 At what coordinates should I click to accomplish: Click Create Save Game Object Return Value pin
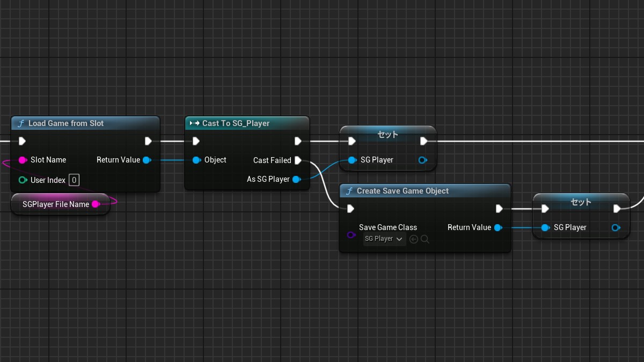click(x=497, y=227)
